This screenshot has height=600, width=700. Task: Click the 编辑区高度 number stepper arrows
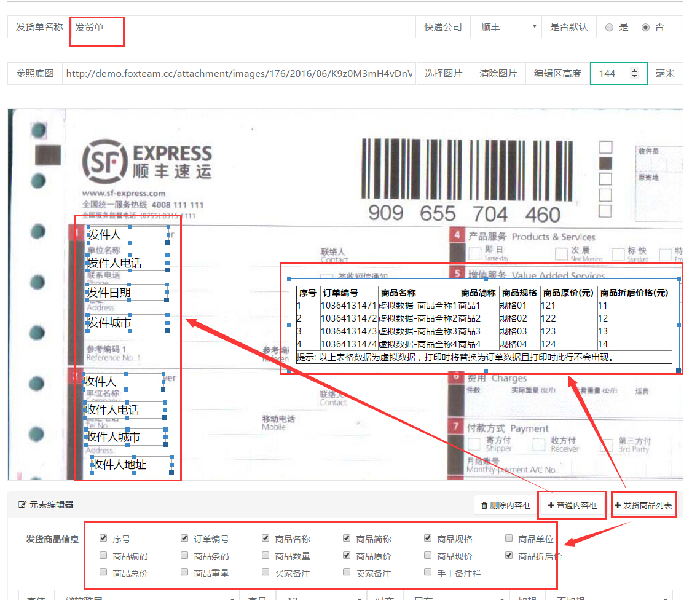635,74
